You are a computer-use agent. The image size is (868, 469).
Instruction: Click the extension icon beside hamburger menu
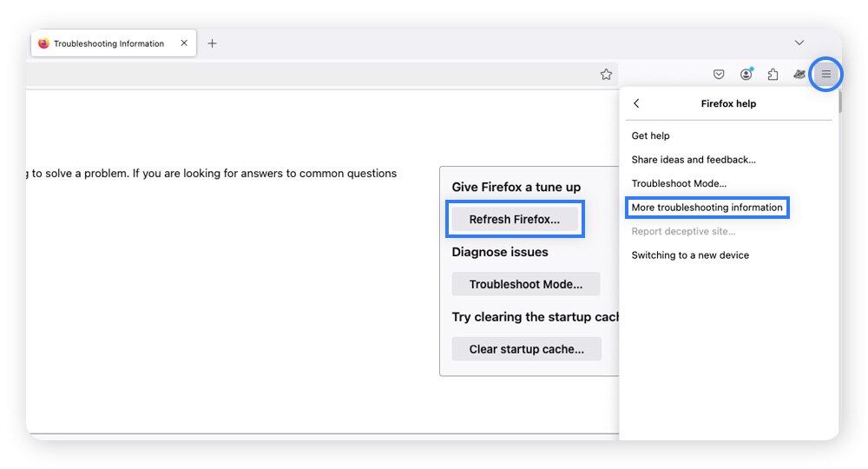pos(799,74)
